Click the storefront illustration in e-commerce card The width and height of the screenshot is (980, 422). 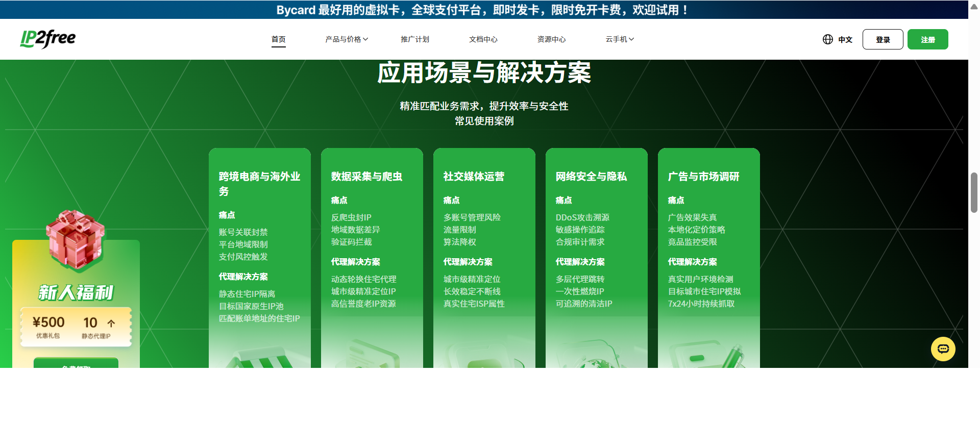point(260,358)
